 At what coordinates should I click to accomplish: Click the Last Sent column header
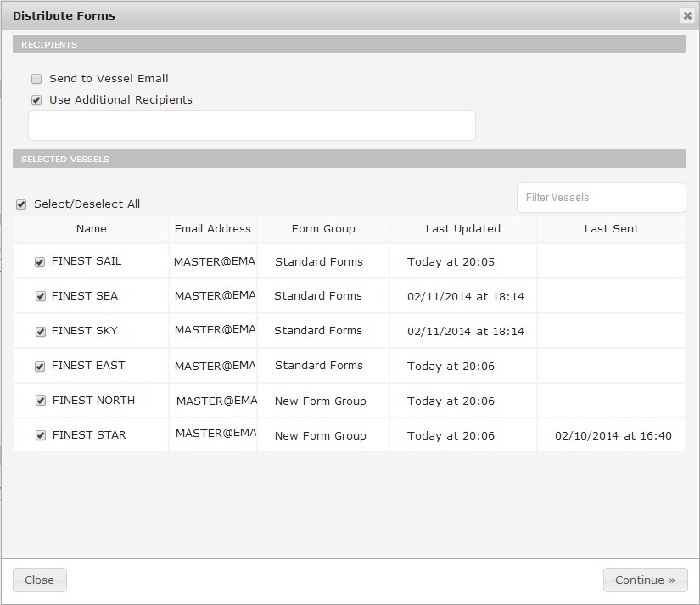611,228
